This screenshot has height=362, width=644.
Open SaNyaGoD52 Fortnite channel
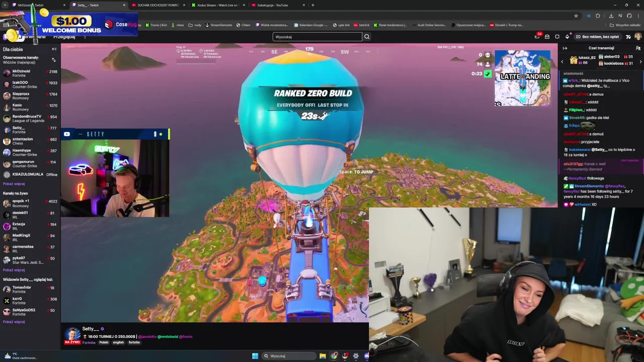(x=30, y=312)
